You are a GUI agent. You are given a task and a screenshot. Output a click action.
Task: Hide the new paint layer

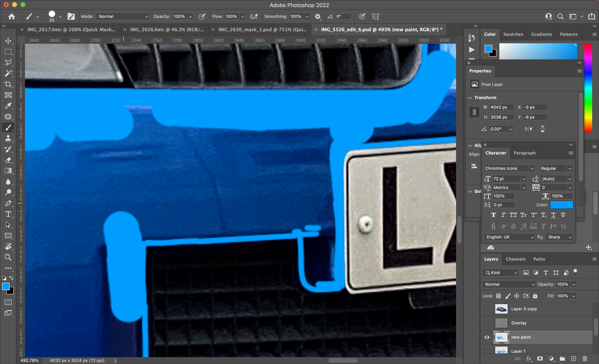pyautogui.click(x=487, y=337)
